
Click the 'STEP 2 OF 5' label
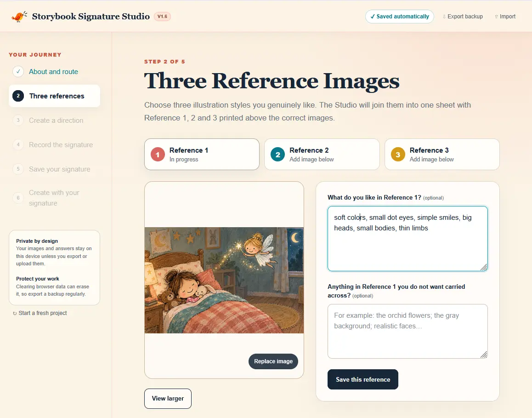coord(164,62)
